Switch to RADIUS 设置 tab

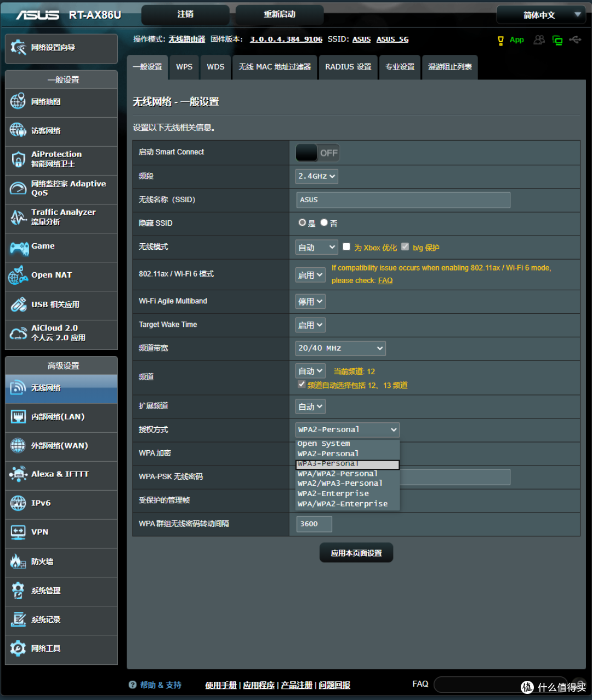348,67
